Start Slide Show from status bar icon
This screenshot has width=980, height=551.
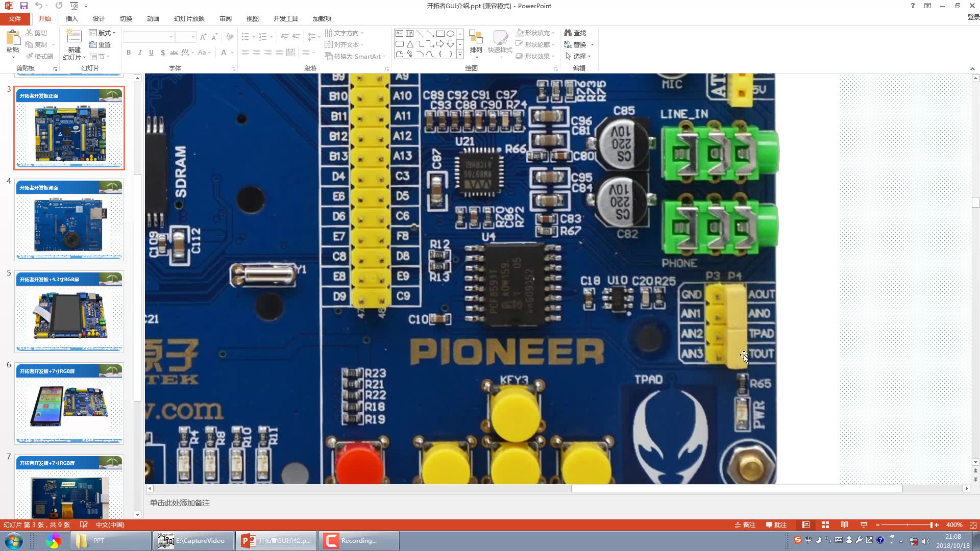[864, 525]
